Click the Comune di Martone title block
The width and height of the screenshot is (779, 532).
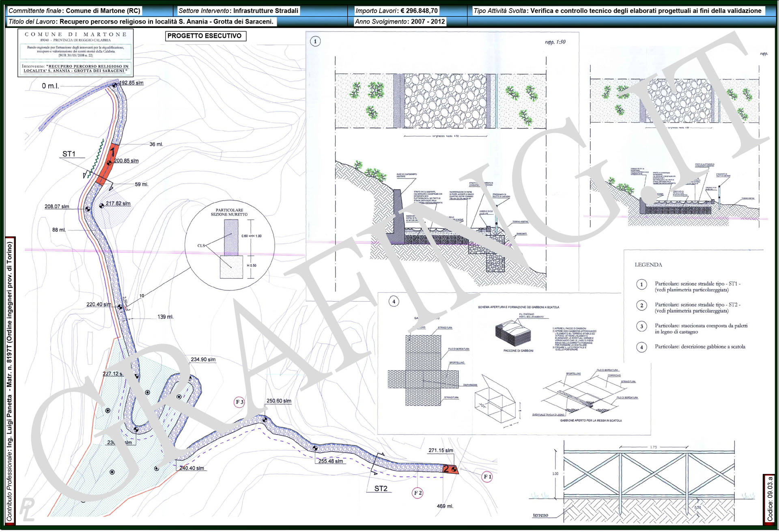(x=75, y=53)
